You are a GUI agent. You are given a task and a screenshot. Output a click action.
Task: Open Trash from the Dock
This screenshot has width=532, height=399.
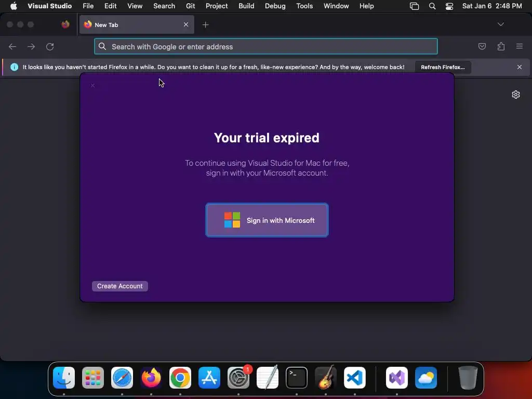click(468, 378)
